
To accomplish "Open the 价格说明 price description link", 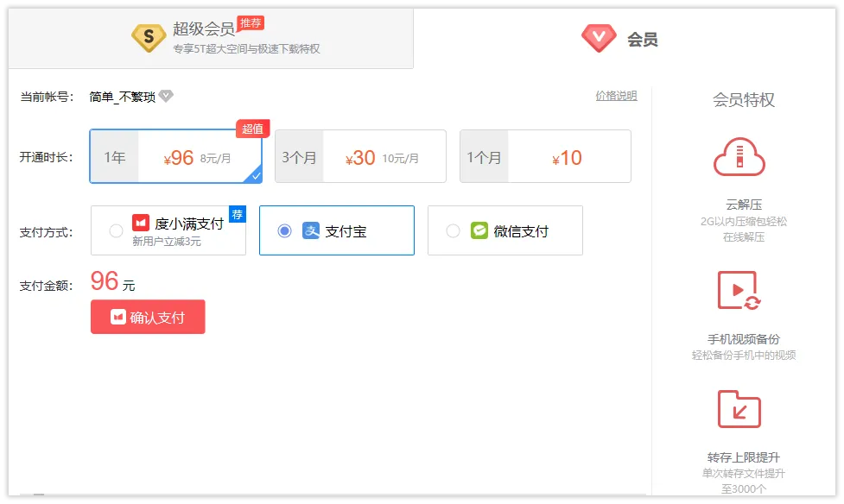I will tap(616, 96).
